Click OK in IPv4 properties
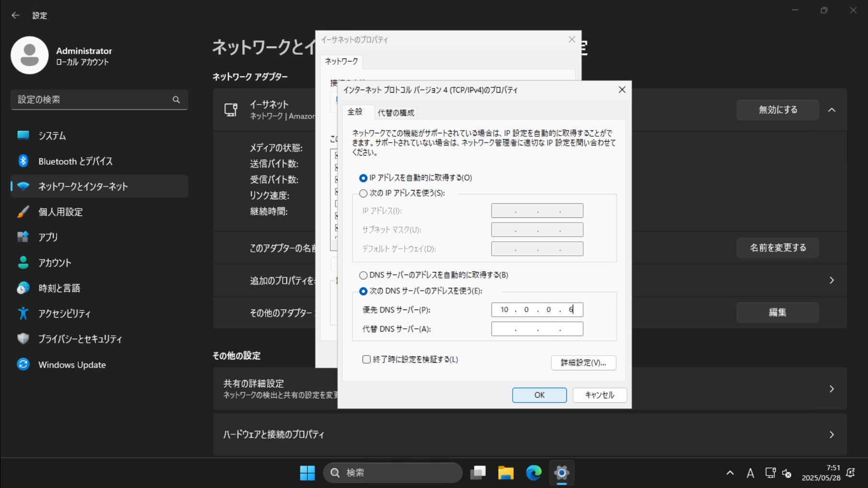 coord(539,395)
